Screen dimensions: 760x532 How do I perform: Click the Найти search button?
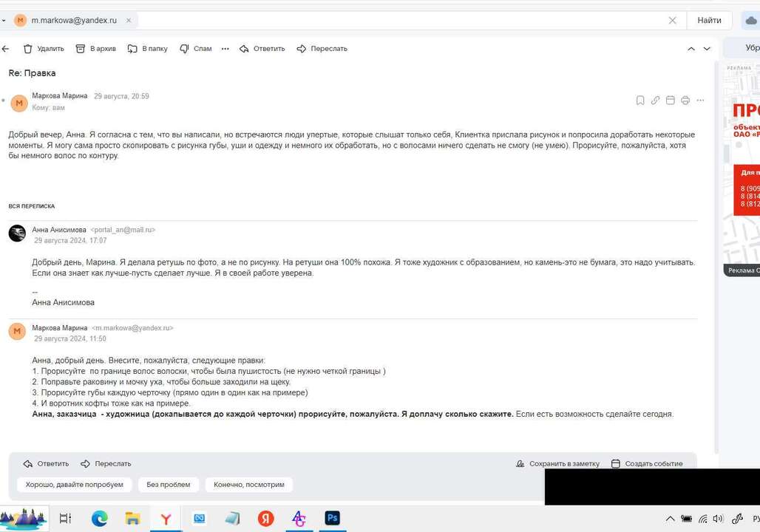click(x=709, y=21)
